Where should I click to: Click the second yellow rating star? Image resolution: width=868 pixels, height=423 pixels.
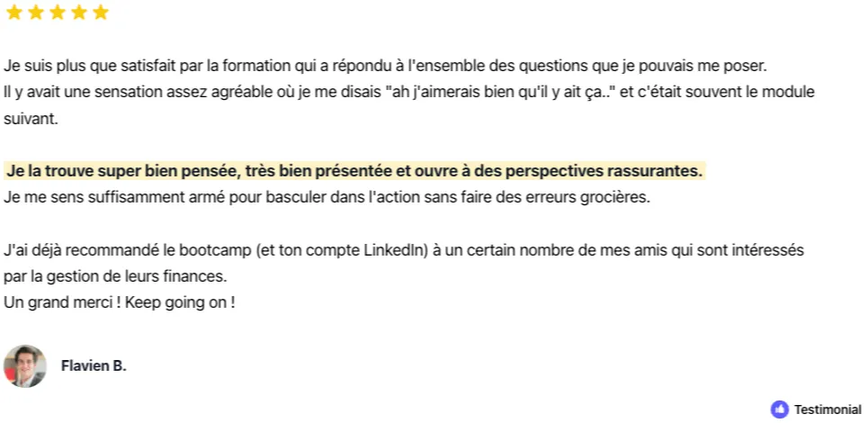[36, 13]
